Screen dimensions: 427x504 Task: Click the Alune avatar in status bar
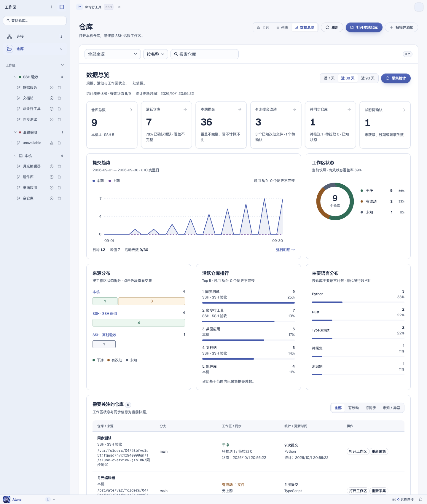click(x=7, y=499)
